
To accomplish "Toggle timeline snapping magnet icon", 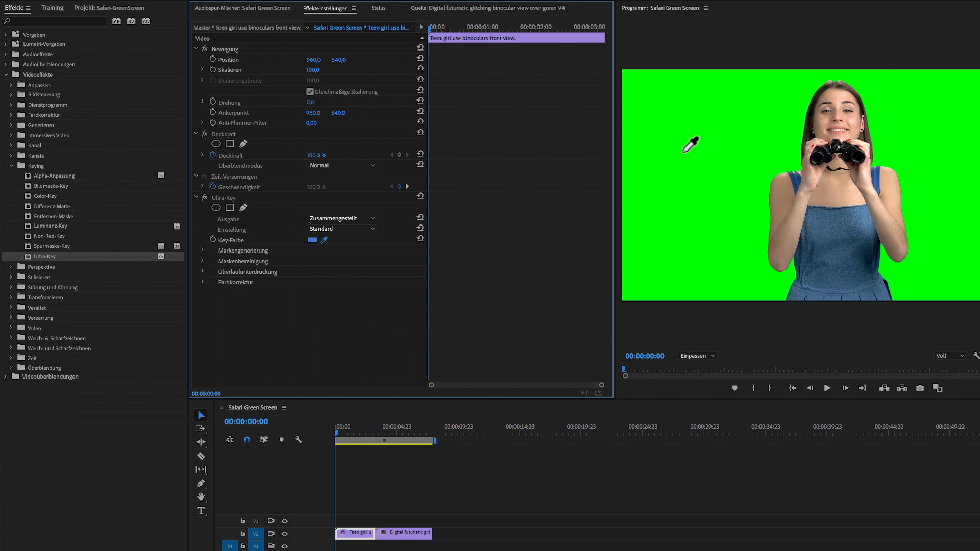I will point(247,440).
